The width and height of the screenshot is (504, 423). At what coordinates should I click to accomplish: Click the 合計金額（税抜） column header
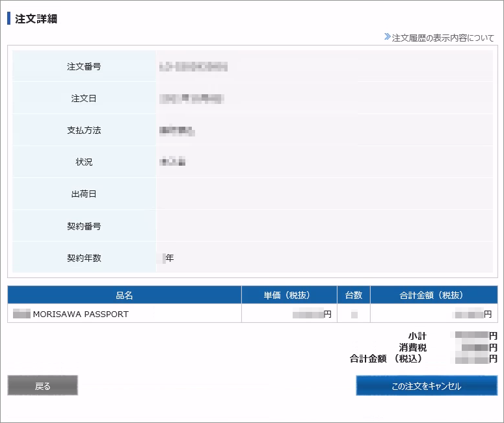click(x=433, y=295)
